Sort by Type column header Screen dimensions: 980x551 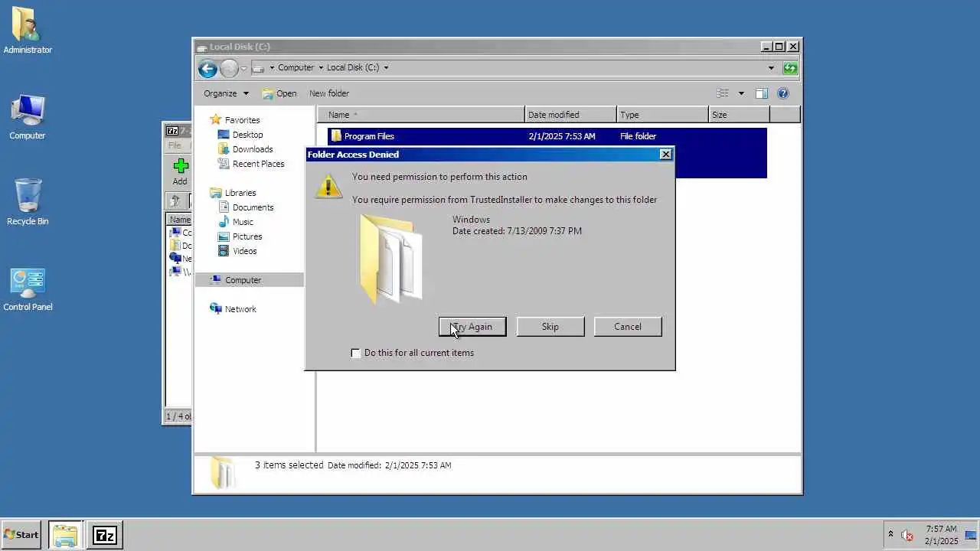[x=663, y=115]
